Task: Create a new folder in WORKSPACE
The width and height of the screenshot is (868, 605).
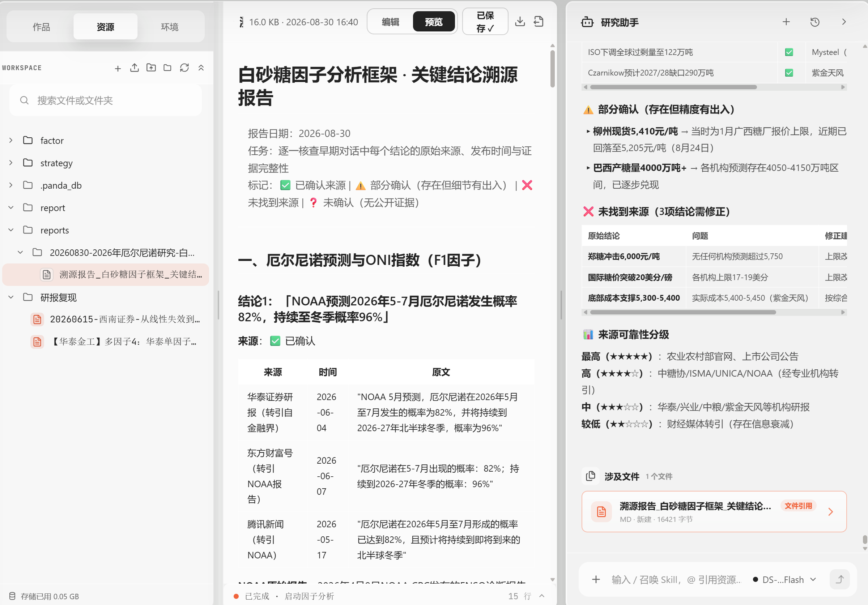Action: pyautogui.click(x=167, y=68)
